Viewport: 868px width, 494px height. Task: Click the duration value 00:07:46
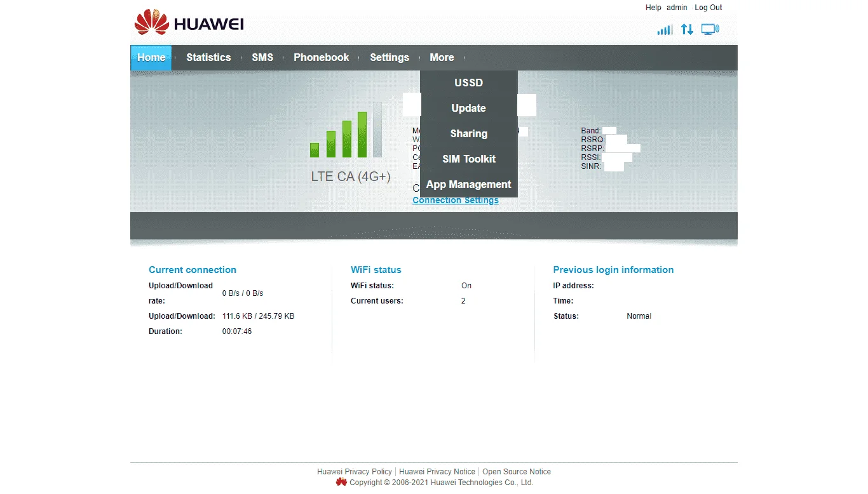(x=237, y=331)
